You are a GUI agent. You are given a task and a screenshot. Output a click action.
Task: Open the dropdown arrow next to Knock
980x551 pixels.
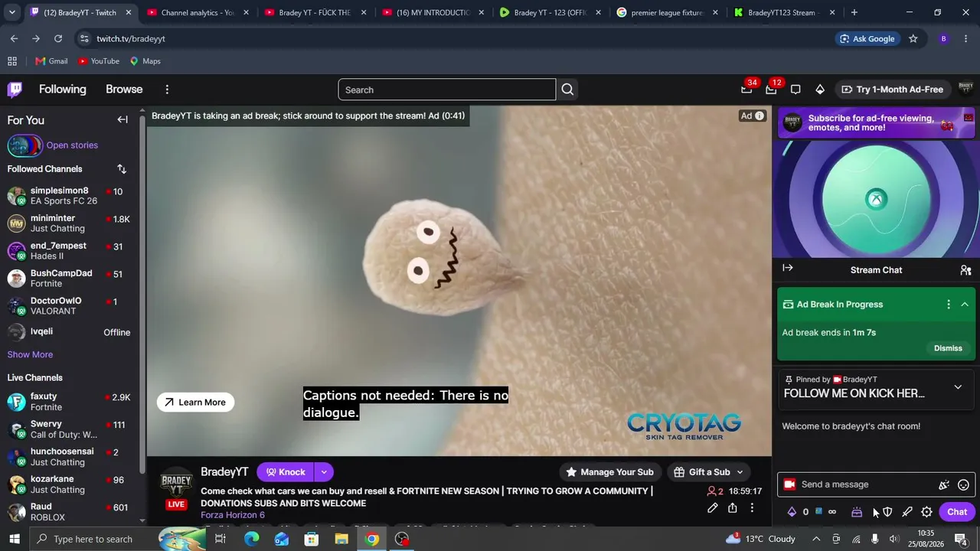324,472
